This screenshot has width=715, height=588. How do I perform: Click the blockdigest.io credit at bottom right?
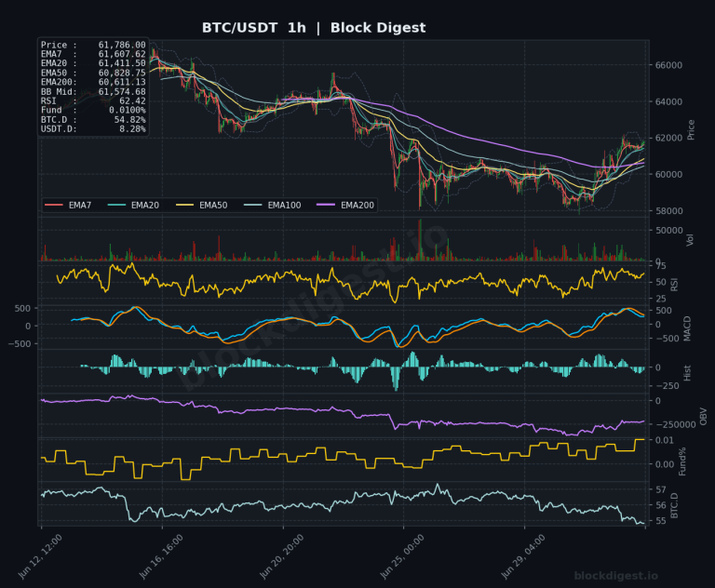click(x=616, y=576)
